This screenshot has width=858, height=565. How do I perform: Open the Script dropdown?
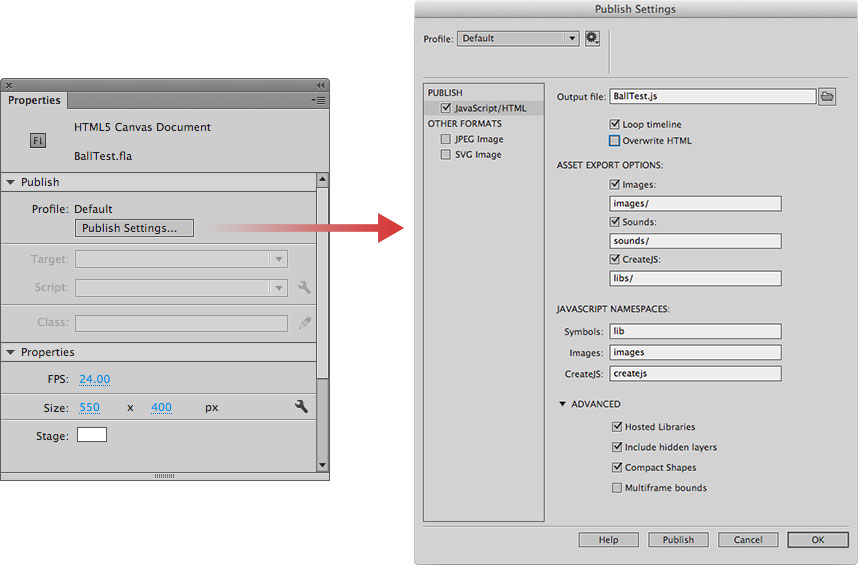(x=181, y=287)
